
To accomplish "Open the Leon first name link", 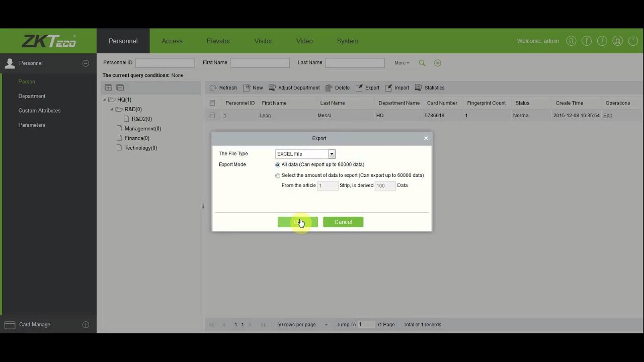I will (265, 116).
